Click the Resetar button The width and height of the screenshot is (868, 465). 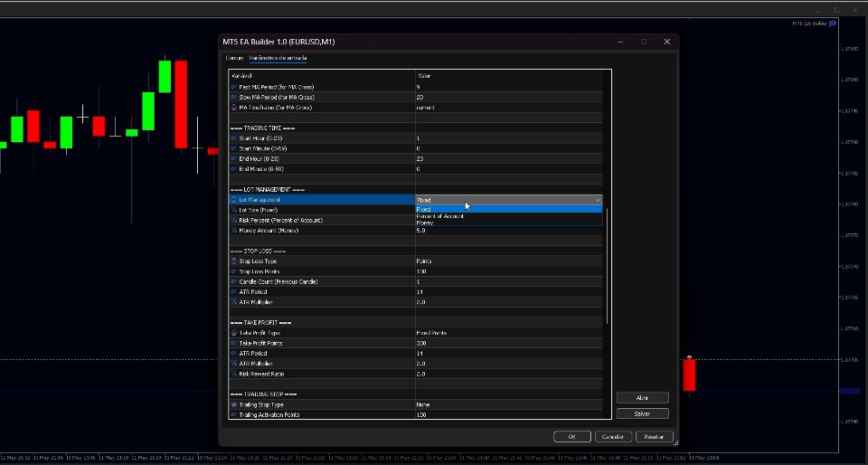654,437
